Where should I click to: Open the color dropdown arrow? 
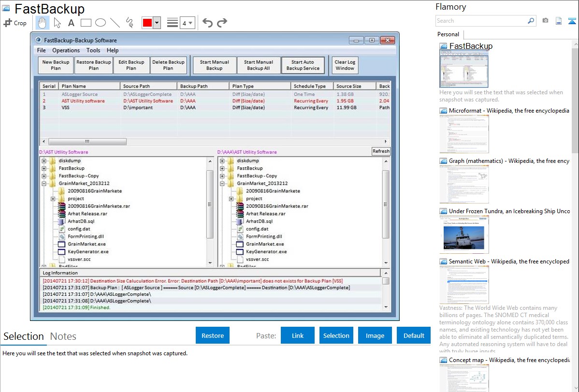pos(157,23)
